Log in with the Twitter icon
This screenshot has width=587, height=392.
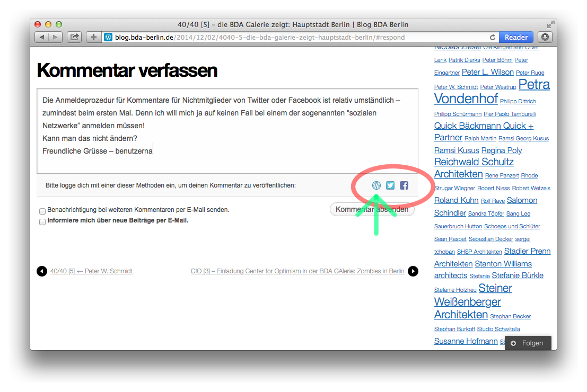pos(390,185)
